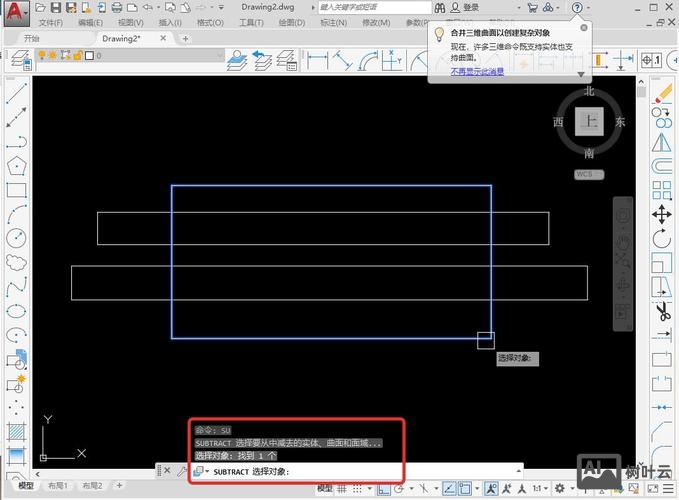Screen dimensions: 679x500
Task: Select the Circle draw tool
Action: click(16, 239)
